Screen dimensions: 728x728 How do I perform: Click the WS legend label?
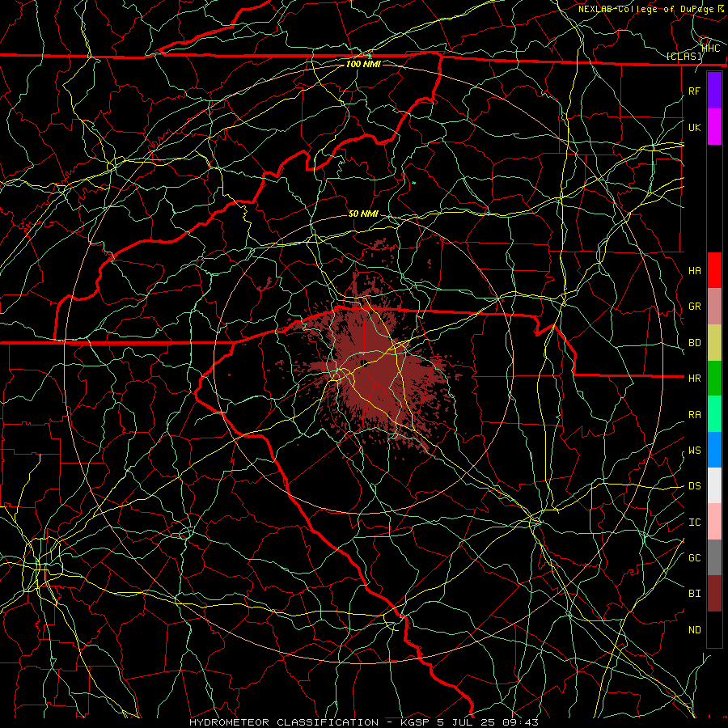(694, 451)
